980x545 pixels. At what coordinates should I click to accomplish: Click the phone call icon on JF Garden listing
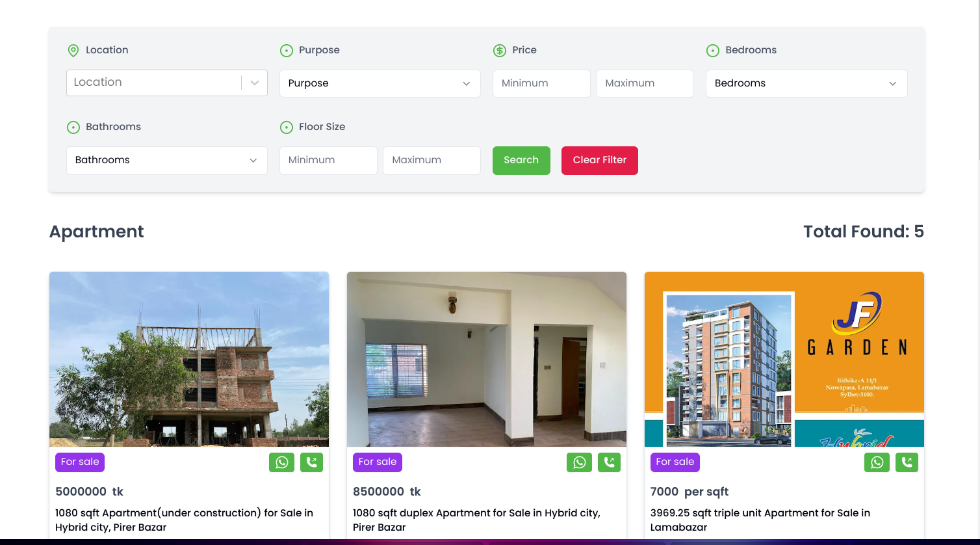coord(907,462)
